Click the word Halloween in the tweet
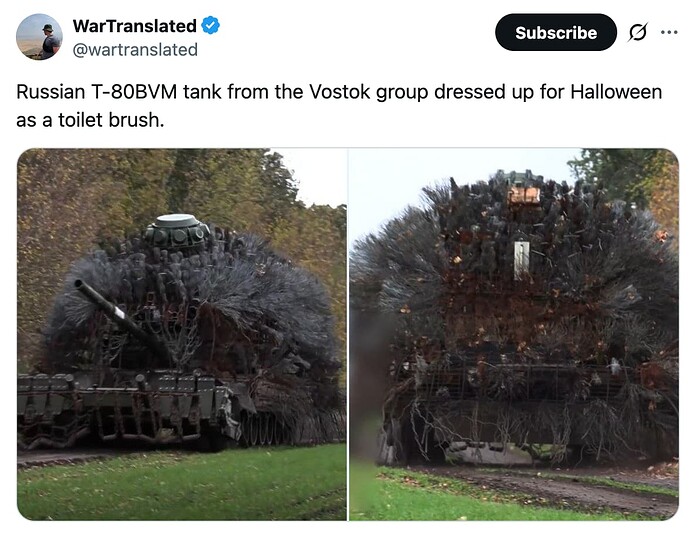 point(616,92)
